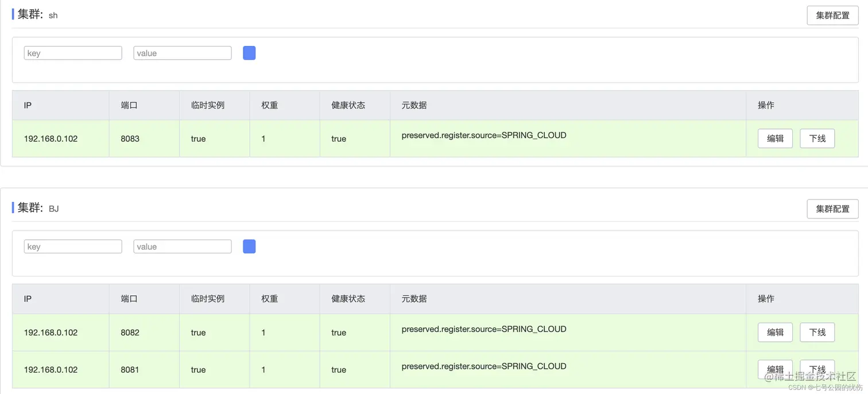The image size is (868, 394).
Task: Click the 元数据 header in BJ table
Action: click(x=414, y=299)
